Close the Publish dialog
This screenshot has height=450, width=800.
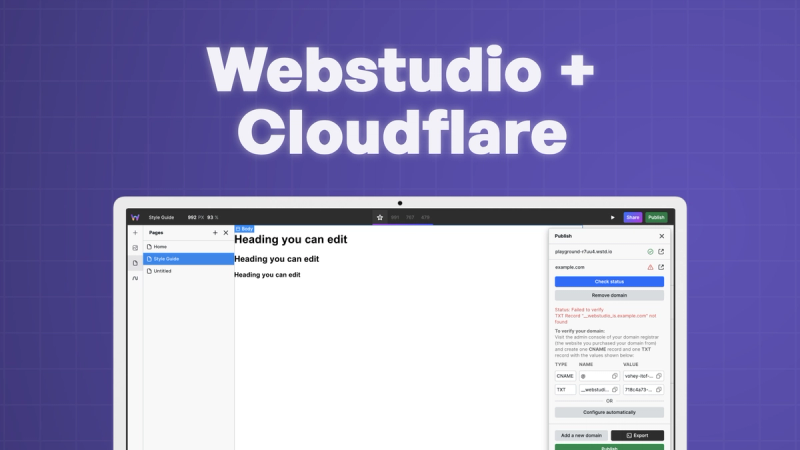662,236
